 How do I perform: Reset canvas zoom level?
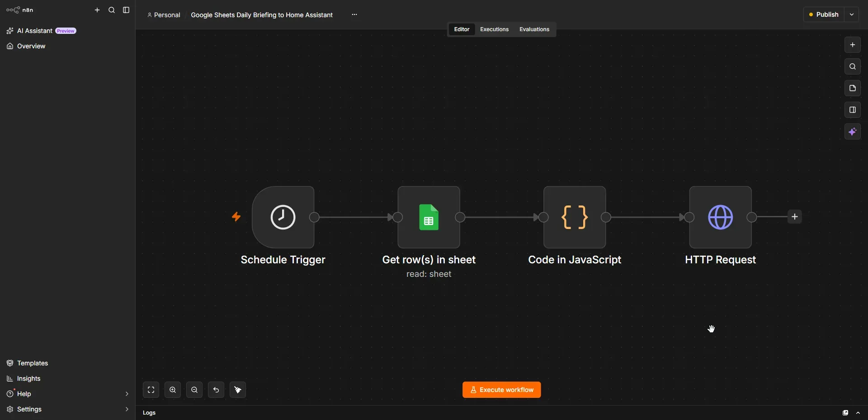click(x=216, y=390)
